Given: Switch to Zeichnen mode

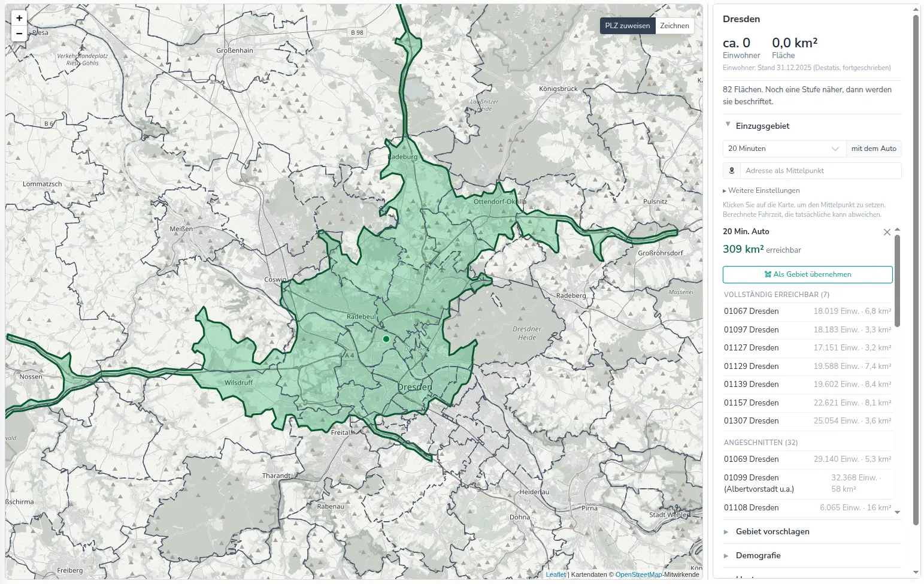Looking at the screenshot, I should pyautogui.click(x=674, y=26).
